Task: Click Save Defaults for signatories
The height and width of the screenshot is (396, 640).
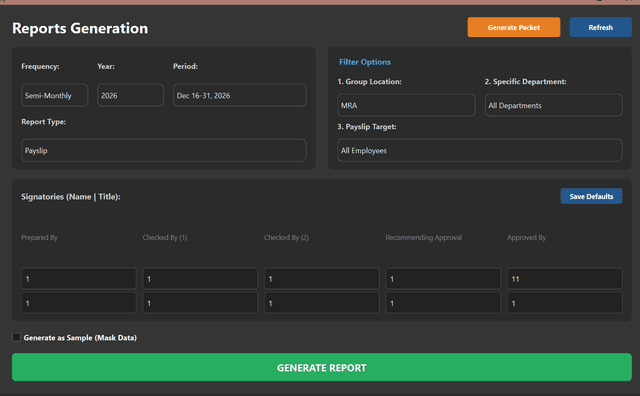Action: [x=591, y=196]
